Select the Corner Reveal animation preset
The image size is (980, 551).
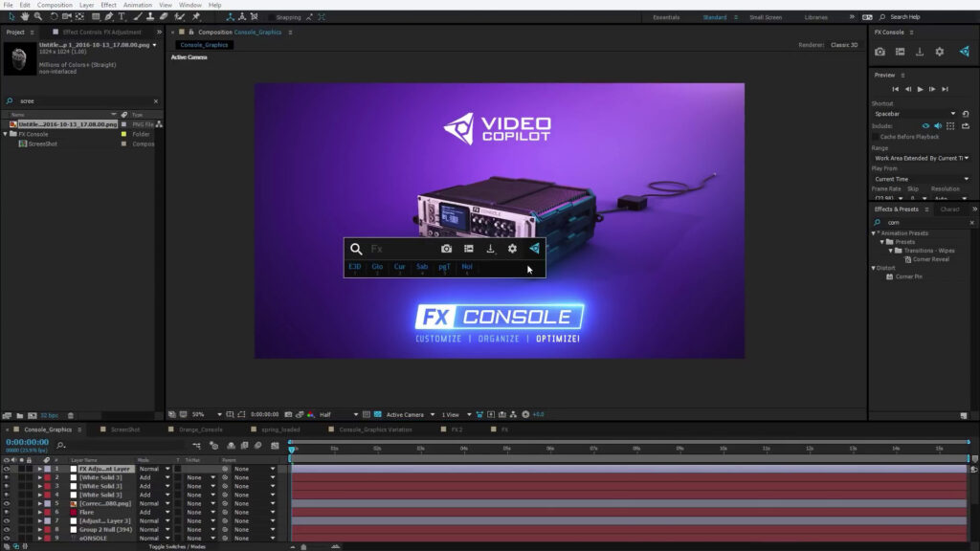coord(930,259)
